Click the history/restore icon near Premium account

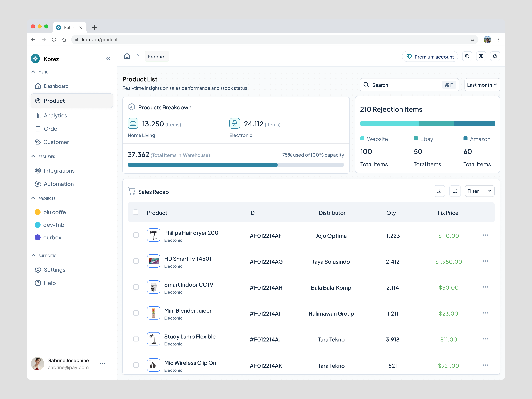(x=467, y=56)
